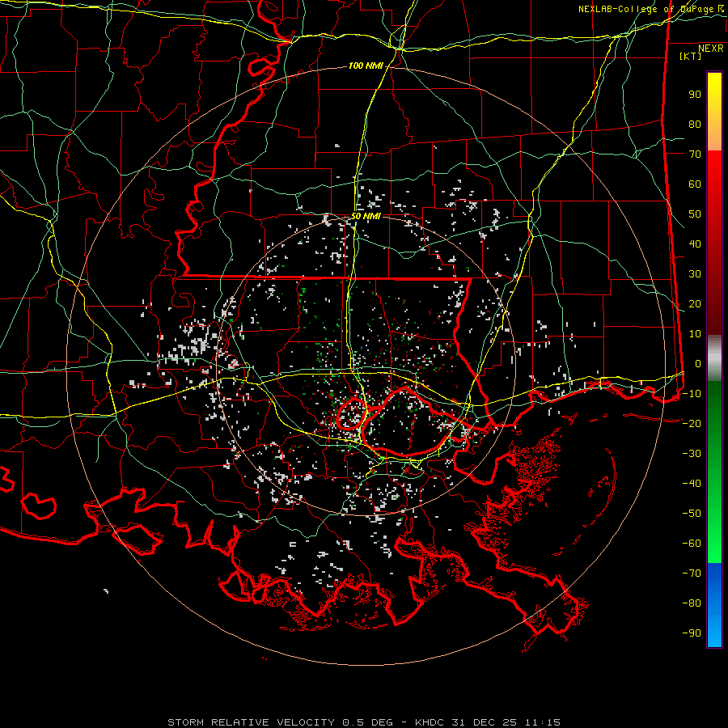Select the -10 knot scale label

click(692, 394)
